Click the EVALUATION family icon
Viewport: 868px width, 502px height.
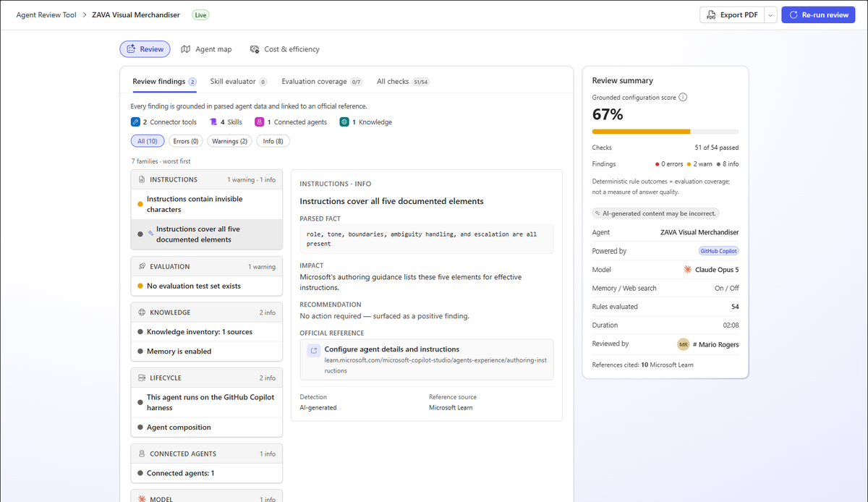pyautogui.click(x=141, y=266)
